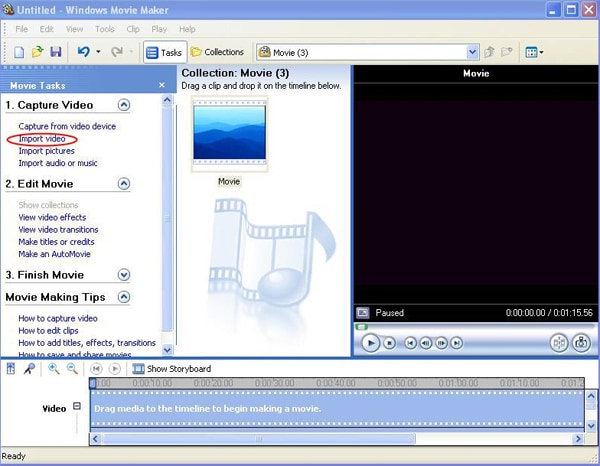600x466 pixels.
Task: Toggle the Tasks pane button
Action: [x=165, y=52]
